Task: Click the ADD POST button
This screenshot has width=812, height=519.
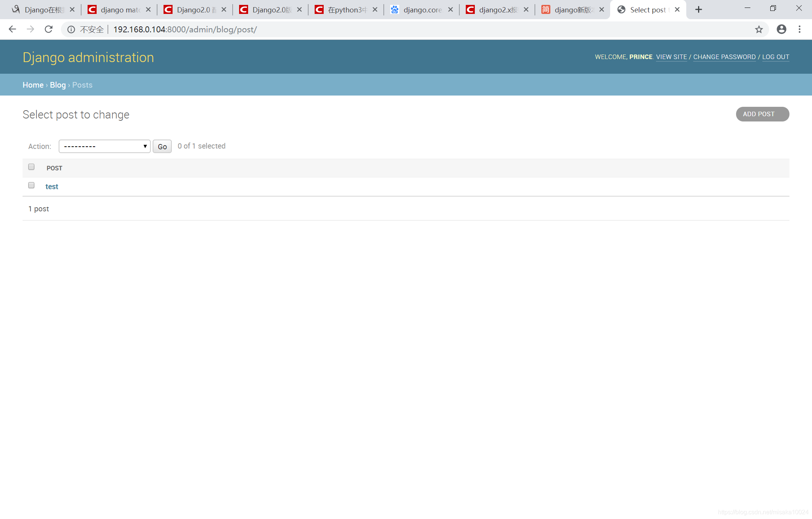Action: [x=762, y=114]
